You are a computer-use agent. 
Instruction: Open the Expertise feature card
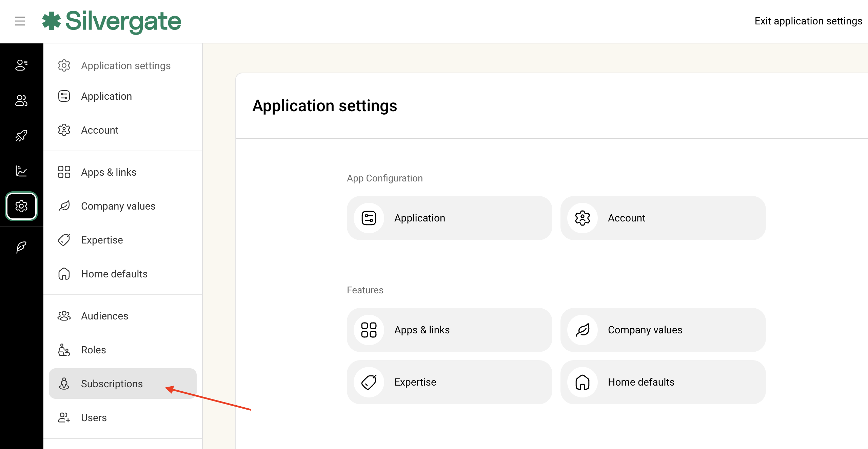pyautogui.click(x=449, y=382)
